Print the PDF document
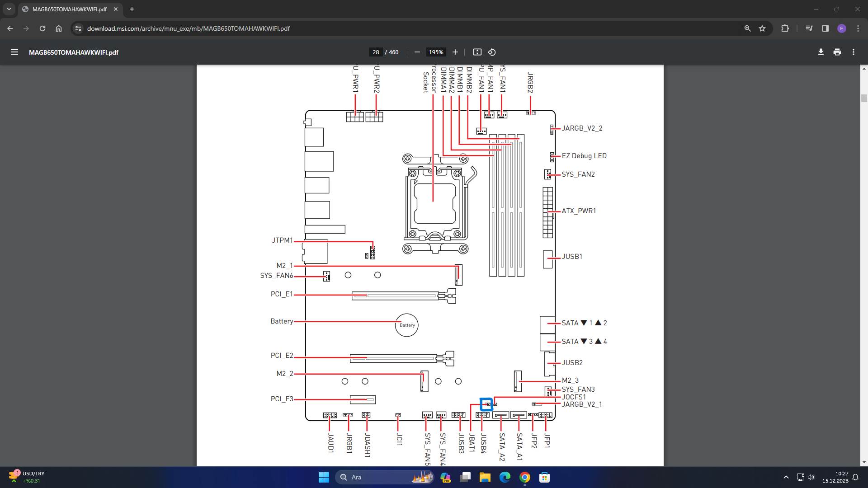Screen dimensions: 868x488 [837, 52]
